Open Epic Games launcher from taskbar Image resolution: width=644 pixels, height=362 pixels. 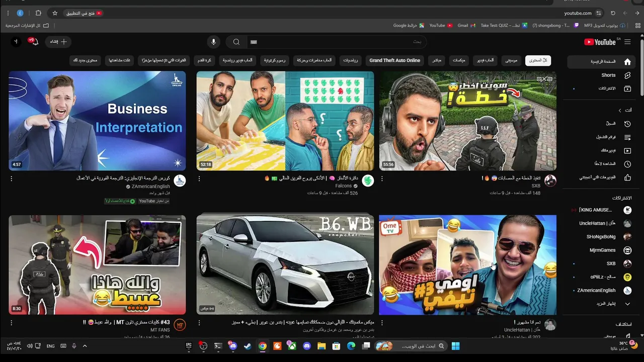tap(189, 346)
